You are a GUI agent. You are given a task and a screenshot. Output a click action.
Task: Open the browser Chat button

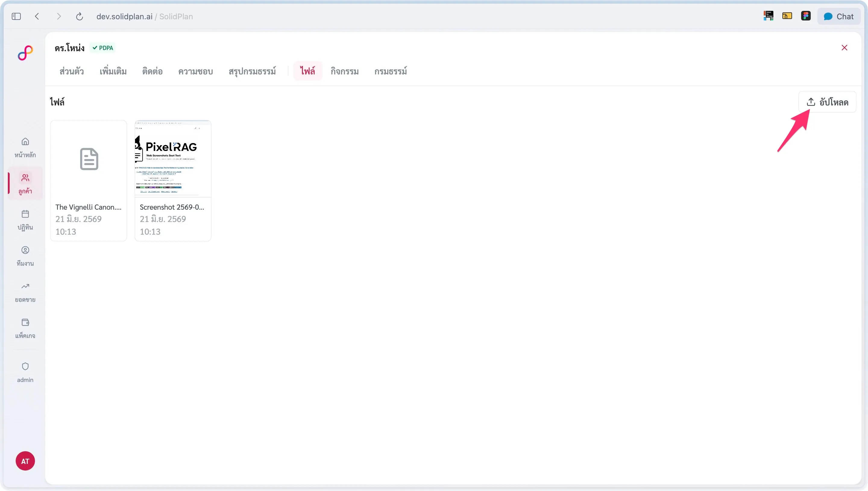839,17
